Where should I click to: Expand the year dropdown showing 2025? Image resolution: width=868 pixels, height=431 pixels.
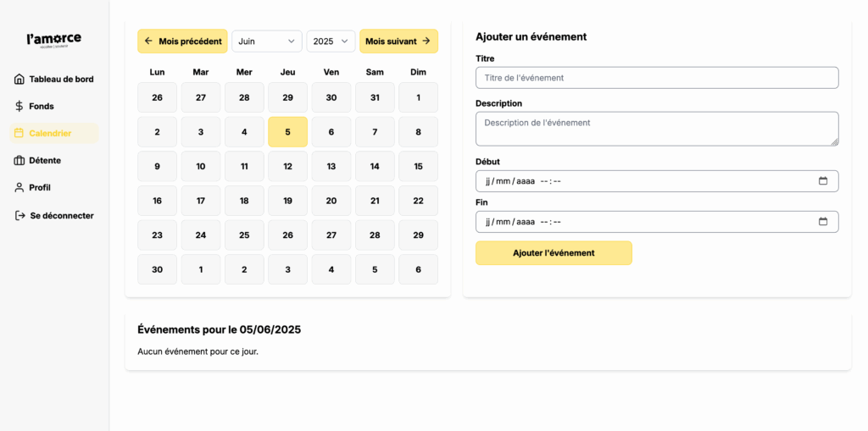[x=331, y=41]
